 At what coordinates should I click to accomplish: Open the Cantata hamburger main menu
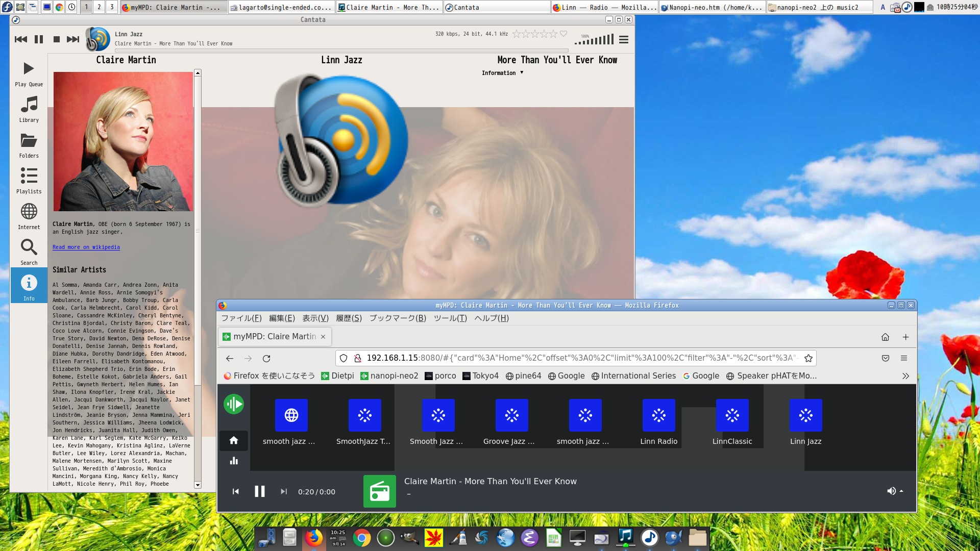click(623, 39)
